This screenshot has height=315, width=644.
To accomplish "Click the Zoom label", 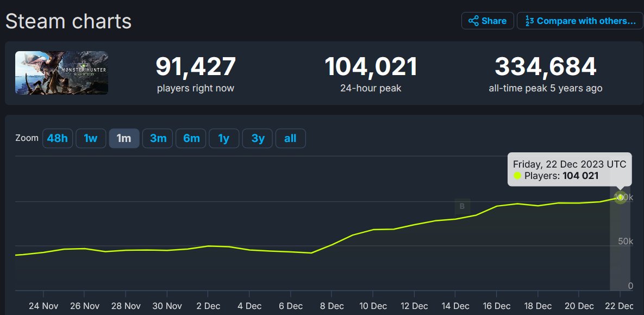I will coord(27,138).
